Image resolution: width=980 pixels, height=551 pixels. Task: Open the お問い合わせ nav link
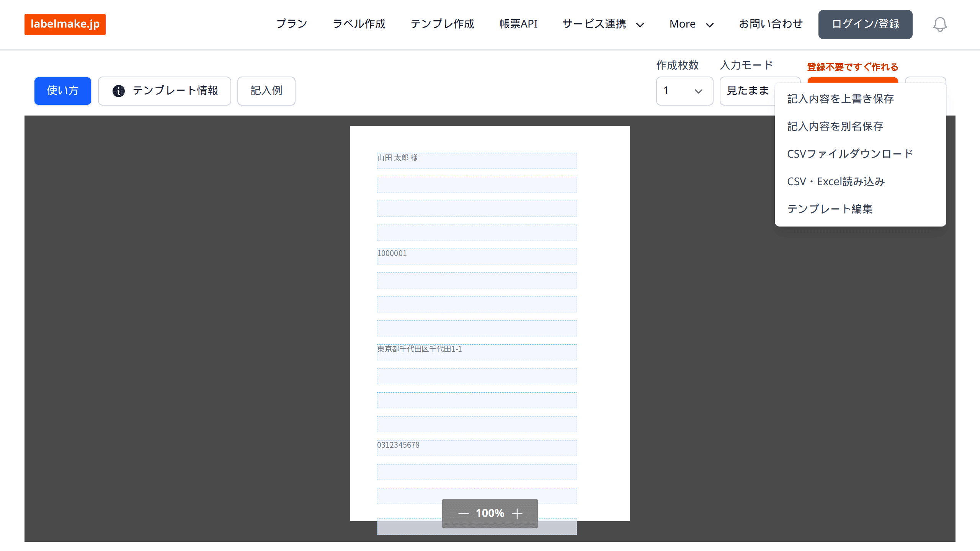point(771,24)
